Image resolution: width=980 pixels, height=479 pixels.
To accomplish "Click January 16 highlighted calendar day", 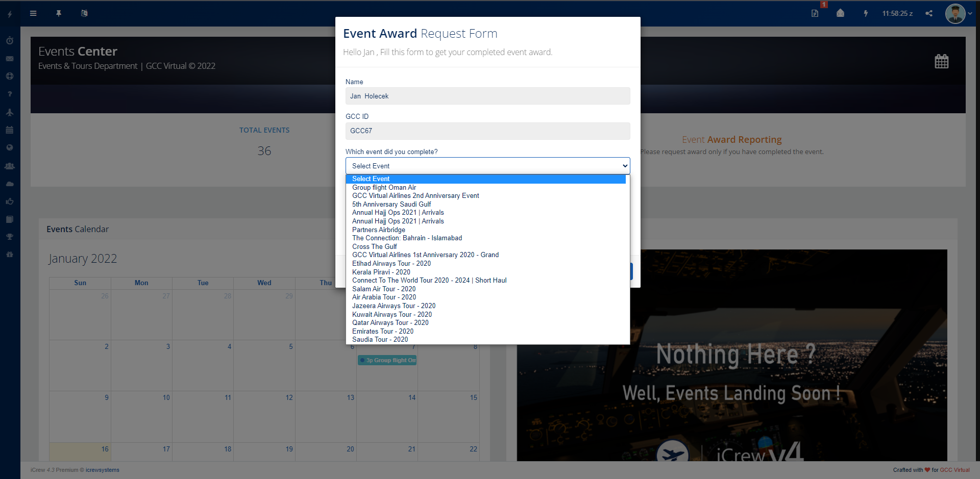I will click(x=80, y=452).
